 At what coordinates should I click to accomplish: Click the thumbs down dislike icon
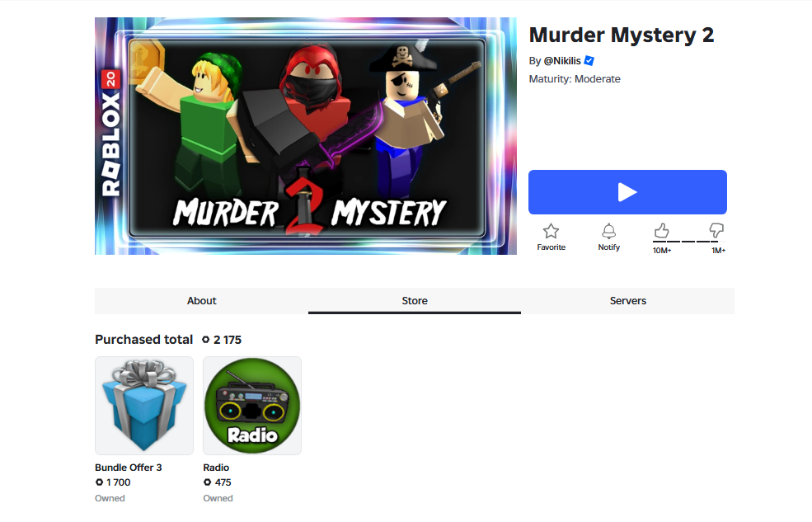716,230
